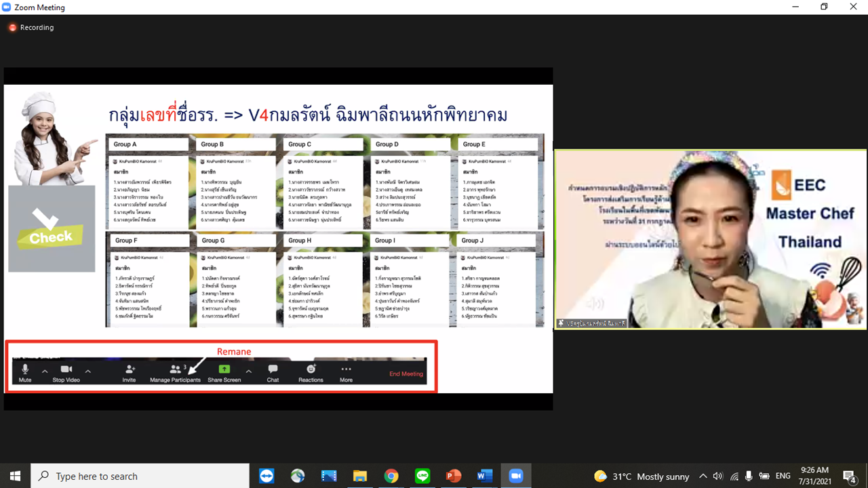
Task: Show hidden icons in the system tray
Action: click(x=703, y=476)
